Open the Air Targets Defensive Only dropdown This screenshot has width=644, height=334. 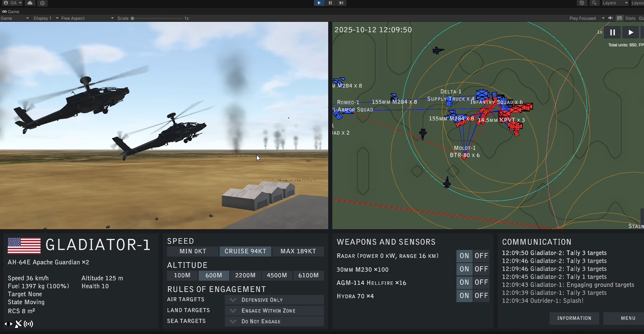(x=274, y=300)
